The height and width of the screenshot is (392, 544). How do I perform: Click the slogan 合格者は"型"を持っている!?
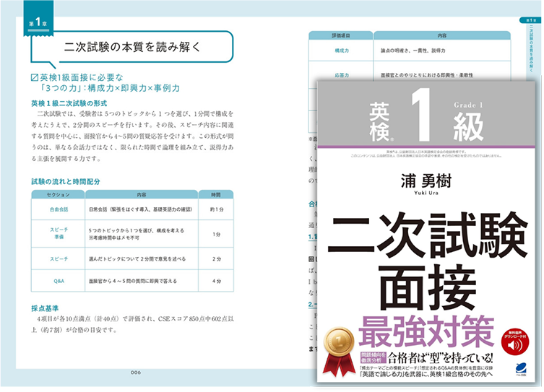[440, 357]
